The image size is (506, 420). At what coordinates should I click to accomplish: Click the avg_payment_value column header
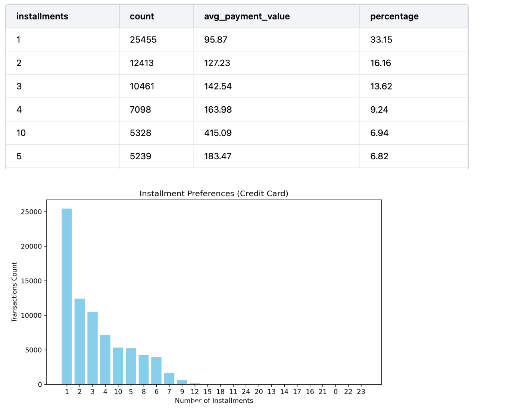(x=246, y=16)
